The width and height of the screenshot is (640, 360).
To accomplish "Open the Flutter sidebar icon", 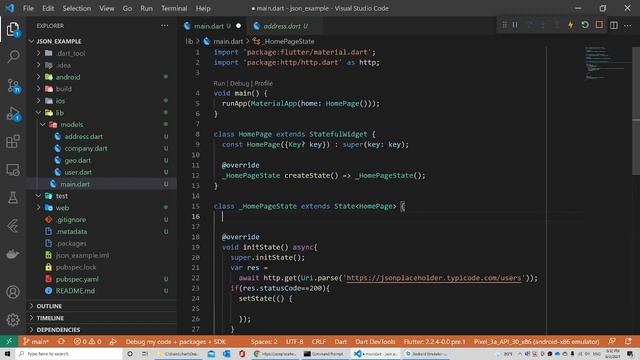I will pos(13,226).
